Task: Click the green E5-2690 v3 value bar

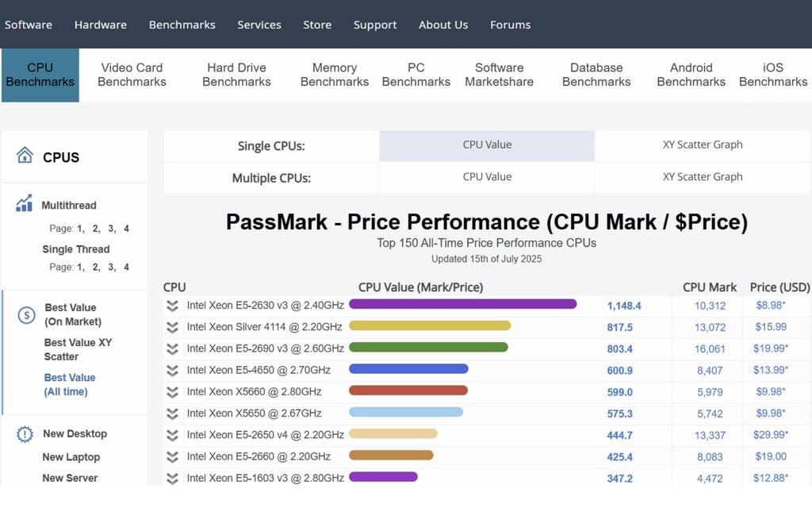Action: [429, 348]
